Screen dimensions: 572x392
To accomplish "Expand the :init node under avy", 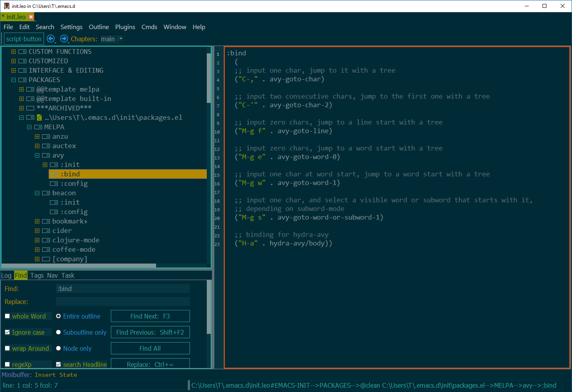I will (45, 165).
